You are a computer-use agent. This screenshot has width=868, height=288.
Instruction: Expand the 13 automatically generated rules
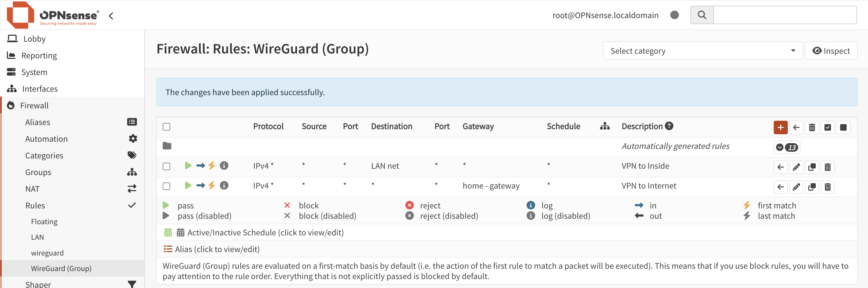click(787, 147)
